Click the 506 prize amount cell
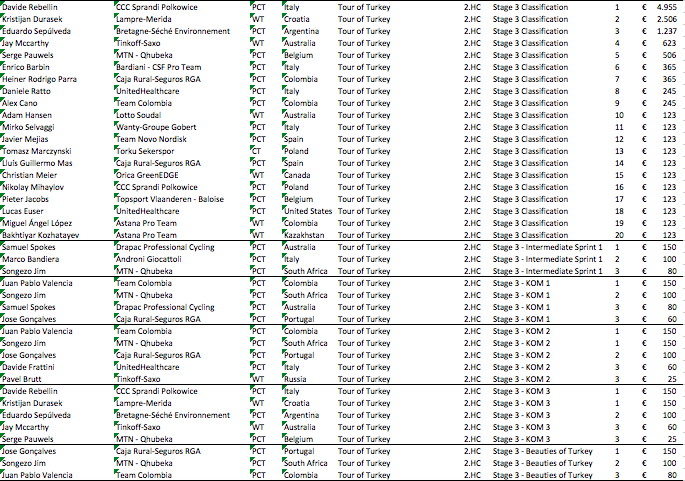 669,55
